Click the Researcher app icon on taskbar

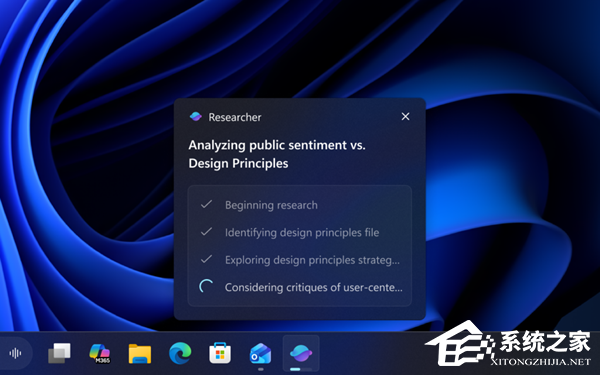301,352
